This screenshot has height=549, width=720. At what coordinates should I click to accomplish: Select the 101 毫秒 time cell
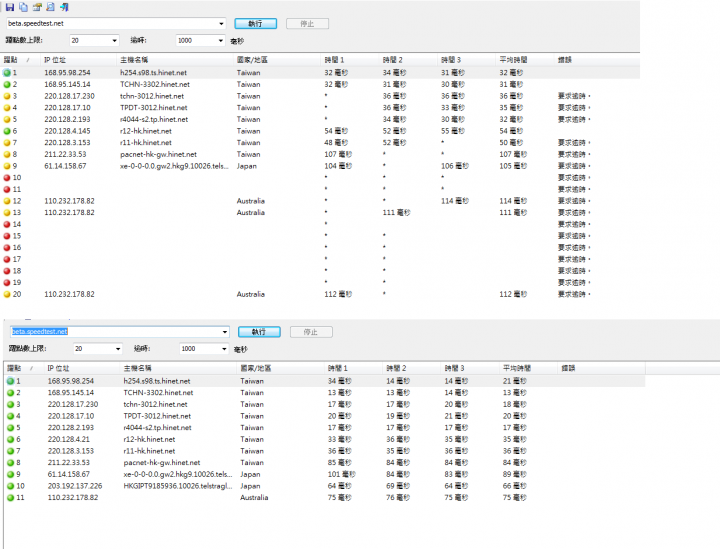(x=342, y=474)
